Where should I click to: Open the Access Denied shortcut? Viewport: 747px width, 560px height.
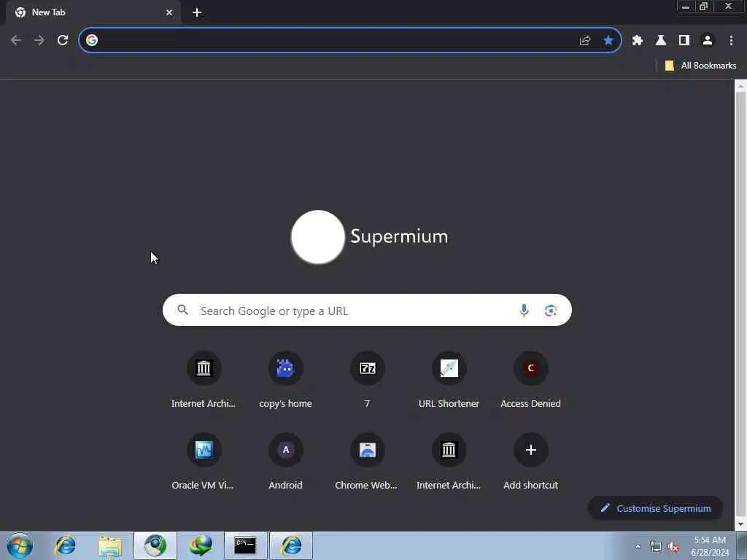531,379
